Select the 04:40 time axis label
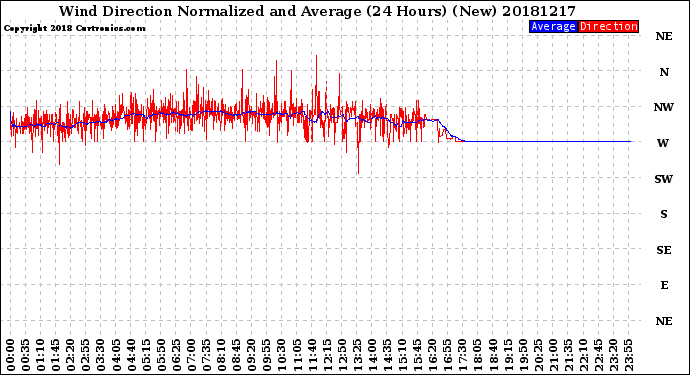This screenshot has width=690, height=375. click(131, 355)
